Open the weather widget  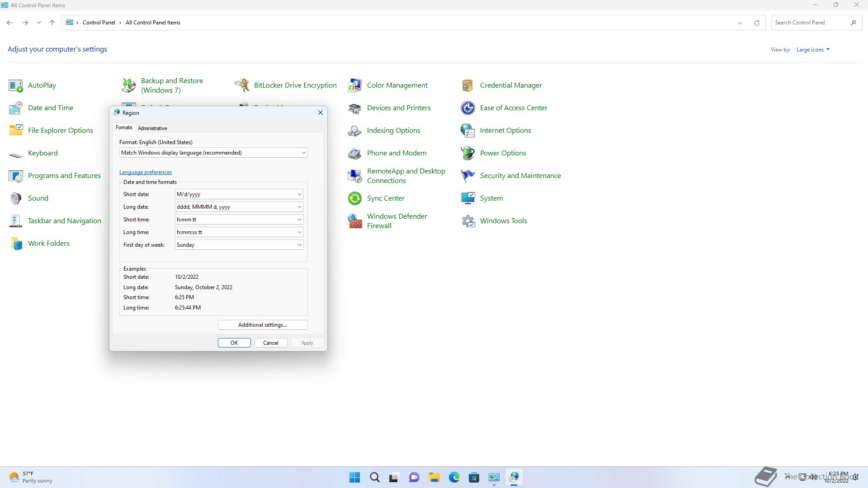[x=31, y=477]
